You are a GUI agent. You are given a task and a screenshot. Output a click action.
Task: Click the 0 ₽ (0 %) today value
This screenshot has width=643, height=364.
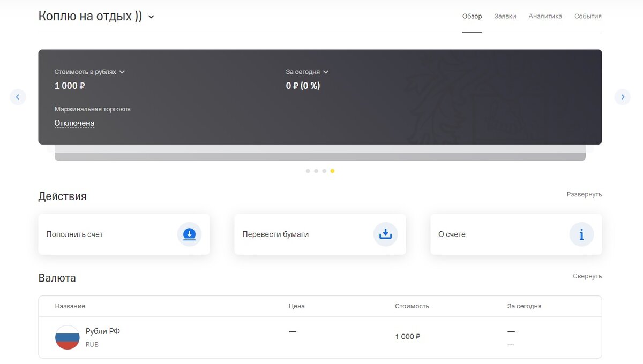pyautogui.click(x=303, y=86)
